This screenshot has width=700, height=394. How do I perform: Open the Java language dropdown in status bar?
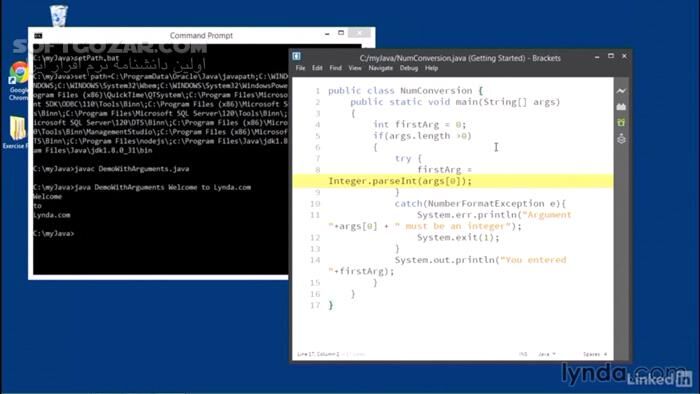tap(546, 354)
